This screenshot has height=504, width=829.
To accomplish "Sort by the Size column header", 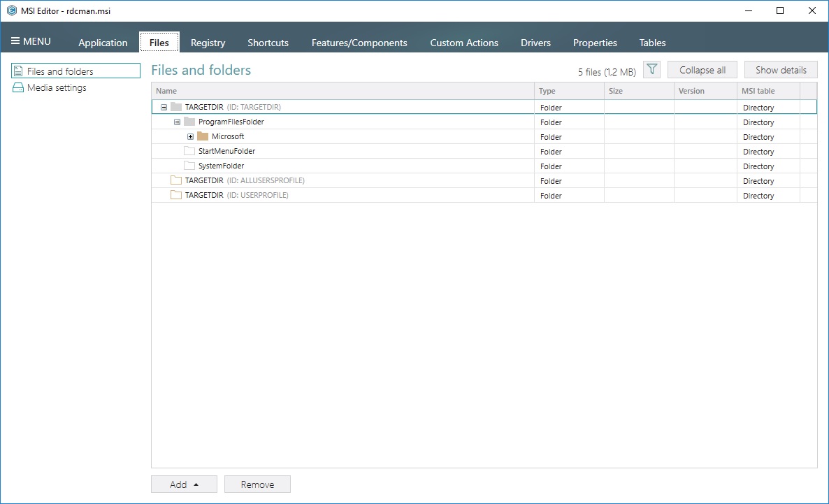I will pos(639,91).
